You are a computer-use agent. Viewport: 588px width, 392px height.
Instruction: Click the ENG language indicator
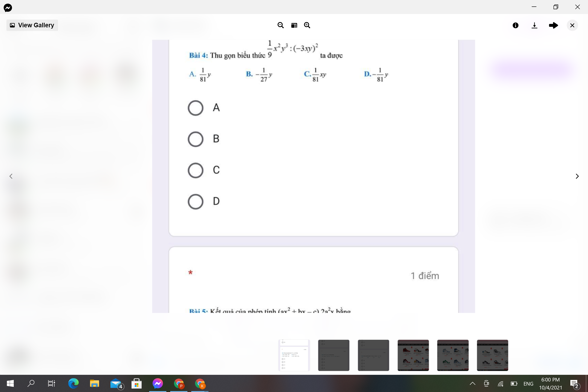528,383
